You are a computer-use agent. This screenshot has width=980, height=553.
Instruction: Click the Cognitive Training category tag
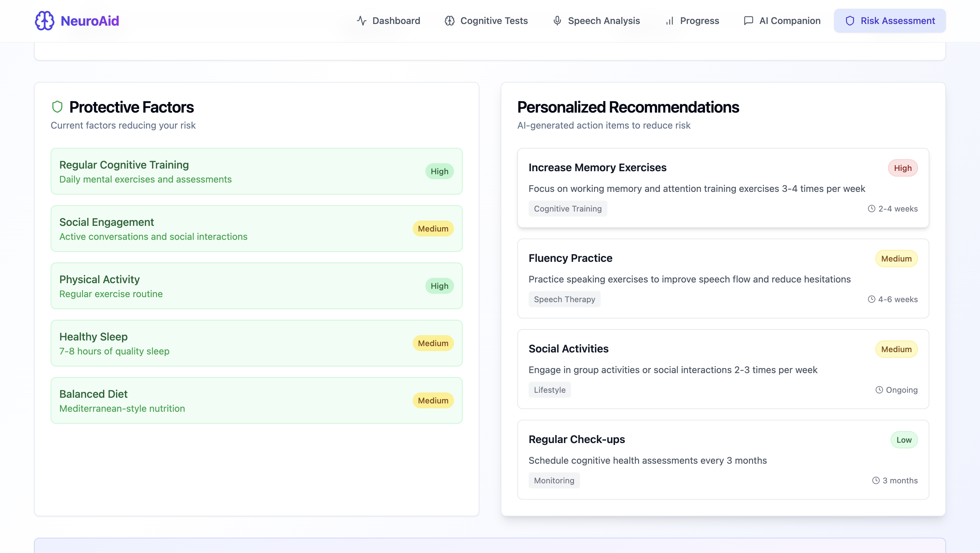568,209
